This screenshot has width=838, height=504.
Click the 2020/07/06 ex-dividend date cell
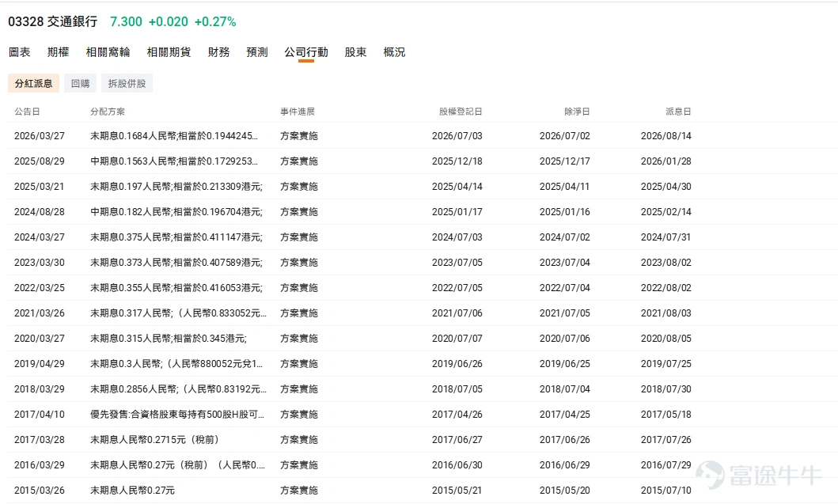pos(565,339)
